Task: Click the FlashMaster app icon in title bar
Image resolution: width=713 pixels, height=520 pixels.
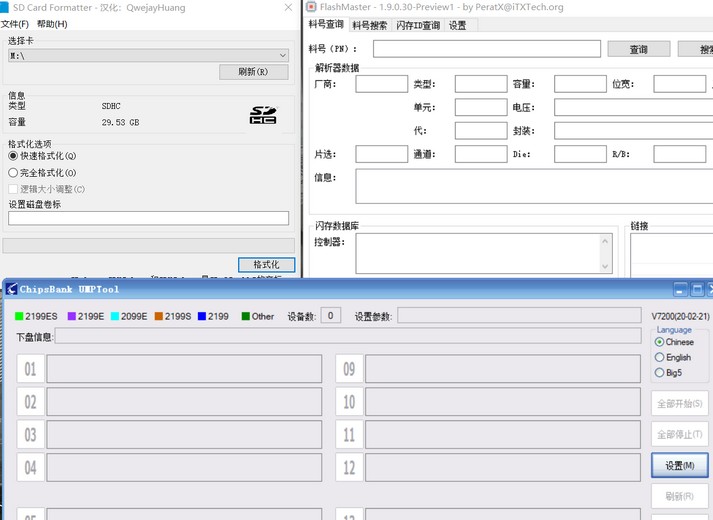Action: (312, 7)
